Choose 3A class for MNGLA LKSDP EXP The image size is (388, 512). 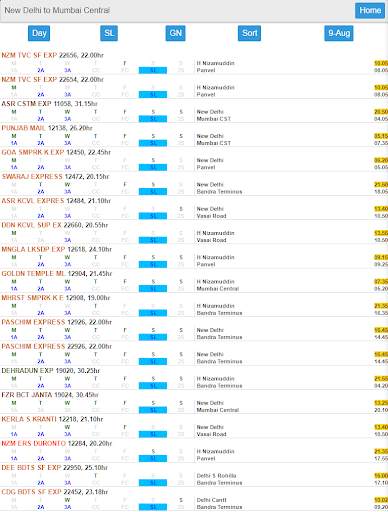[x=68, y=264]
